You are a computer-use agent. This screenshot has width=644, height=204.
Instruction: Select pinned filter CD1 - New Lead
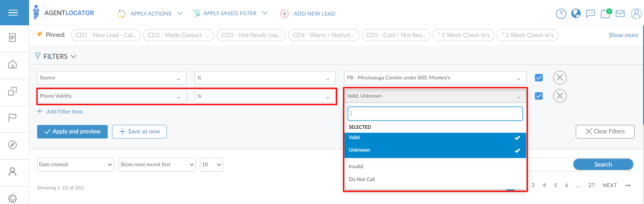pyautogui.click(x=106, y=35)
